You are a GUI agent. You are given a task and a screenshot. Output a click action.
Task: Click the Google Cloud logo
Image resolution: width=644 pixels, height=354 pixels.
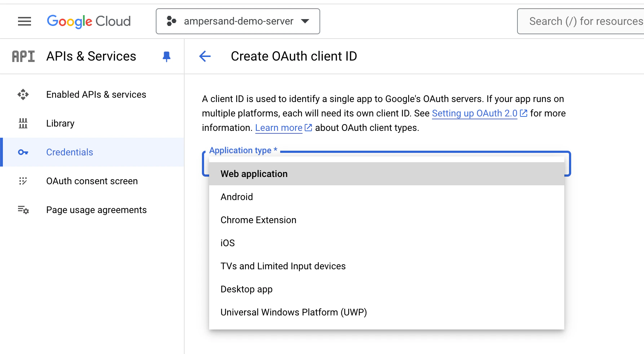point(89,21)
